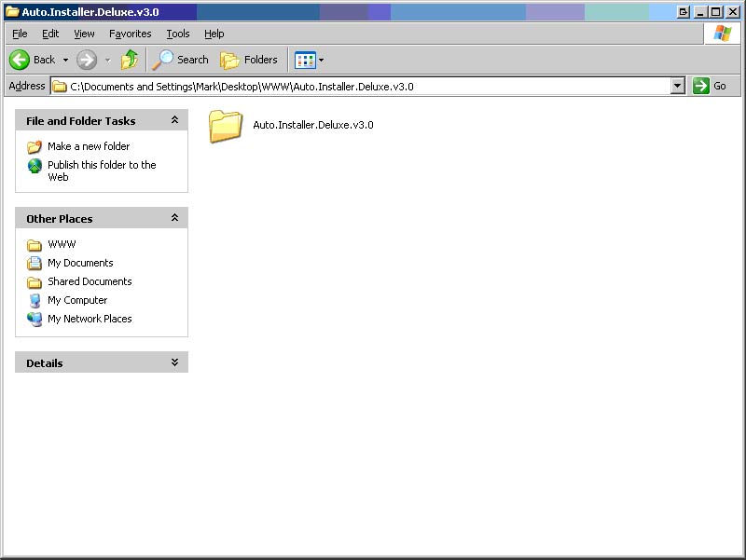This screenshot has width=746, height=560.
Task: Open My Computer link
Action: click(77, 300)
